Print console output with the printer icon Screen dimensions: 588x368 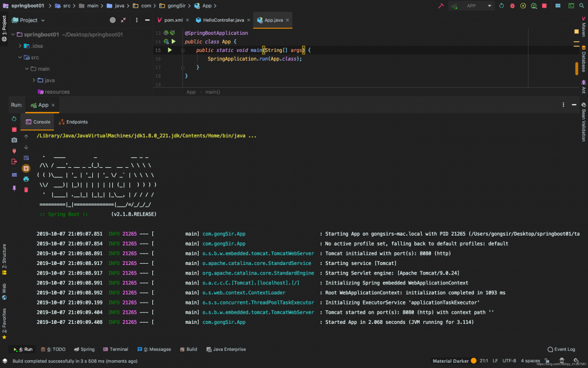[26, 179]
